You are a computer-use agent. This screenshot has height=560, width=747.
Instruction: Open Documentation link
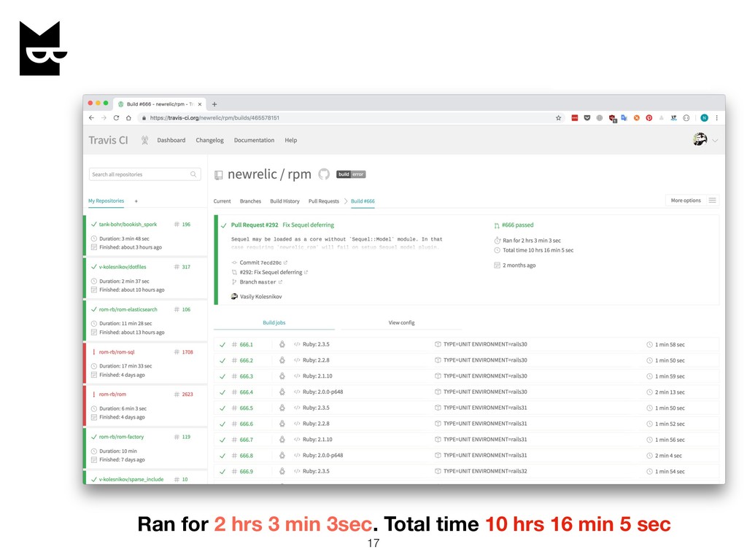pyautogui.click(x=254, y=140)
